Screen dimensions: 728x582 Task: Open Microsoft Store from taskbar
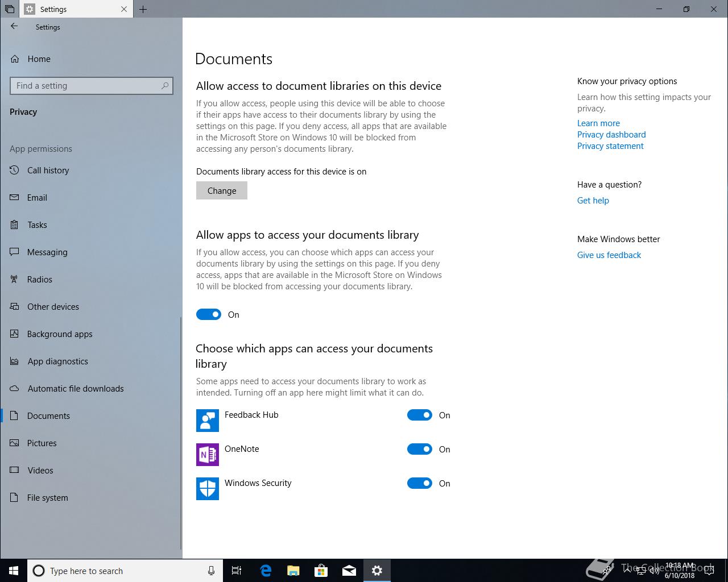321,571
